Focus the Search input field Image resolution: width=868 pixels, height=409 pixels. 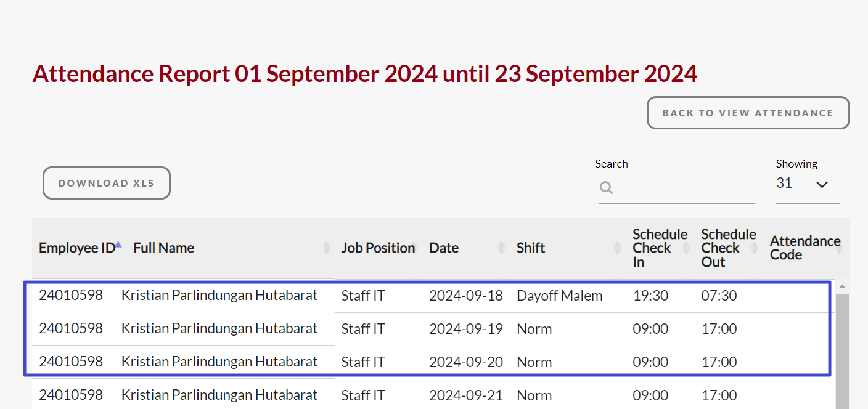(x=684, y=188)
